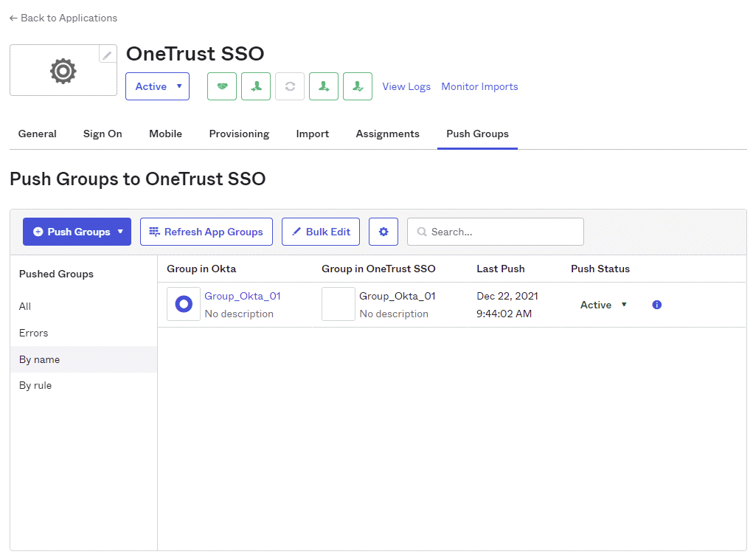This screenshot has height=560, width=753.
Task: Click the app gear logo image
Action: [x=63, y=71]
